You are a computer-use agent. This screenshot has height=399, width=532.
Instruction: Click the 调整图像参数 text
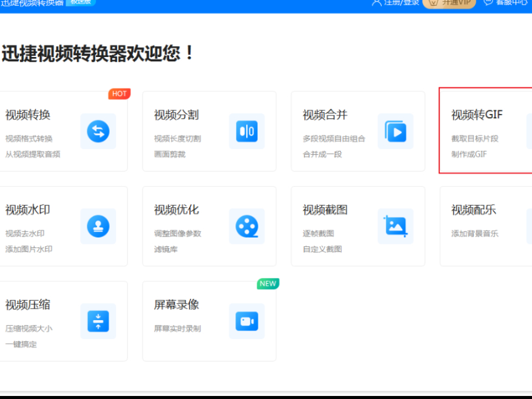[x=178, y=233]
